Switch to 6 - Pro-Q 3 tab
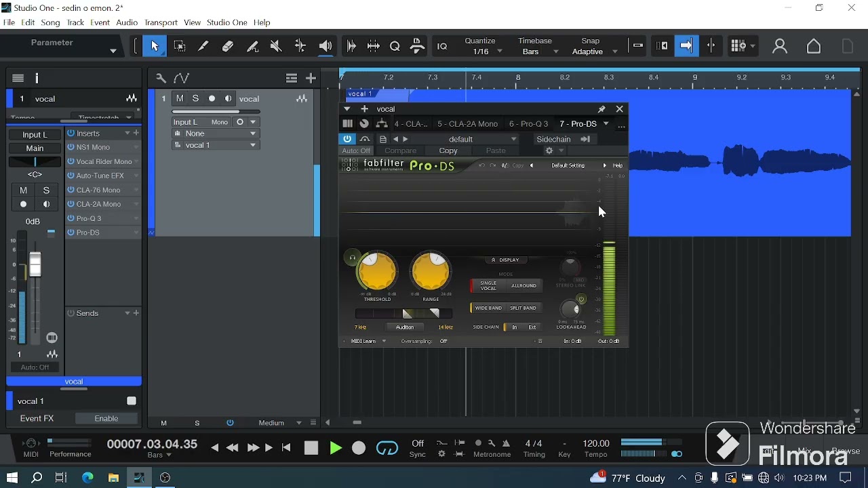 [x=529, y=125]
